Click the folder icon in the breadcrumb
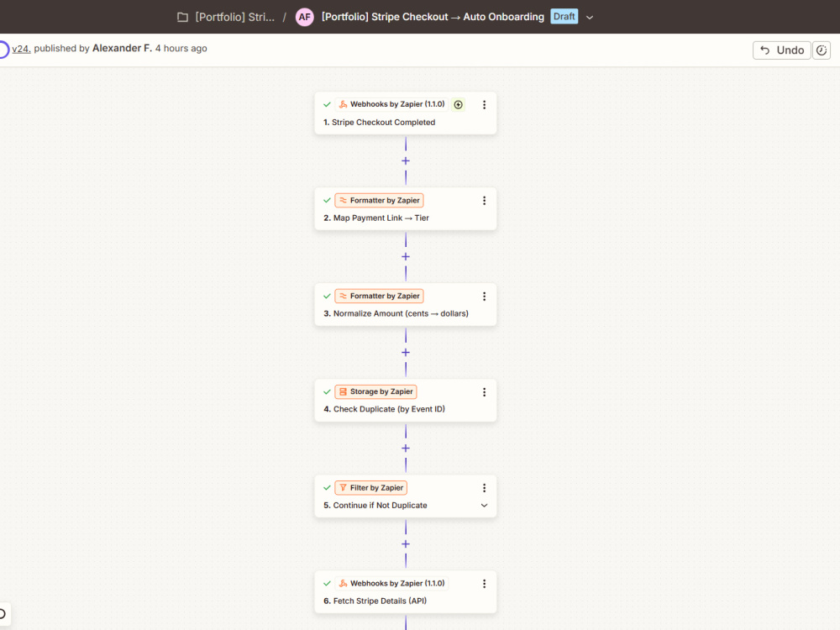The image size is (840, 630). 182,17
